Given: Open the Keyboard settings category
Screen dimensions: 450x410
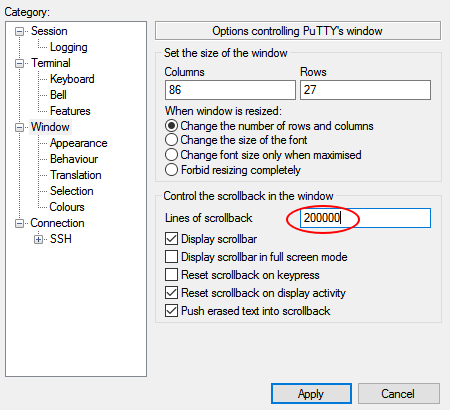Looking at the screenshot, I should (72, 79).
